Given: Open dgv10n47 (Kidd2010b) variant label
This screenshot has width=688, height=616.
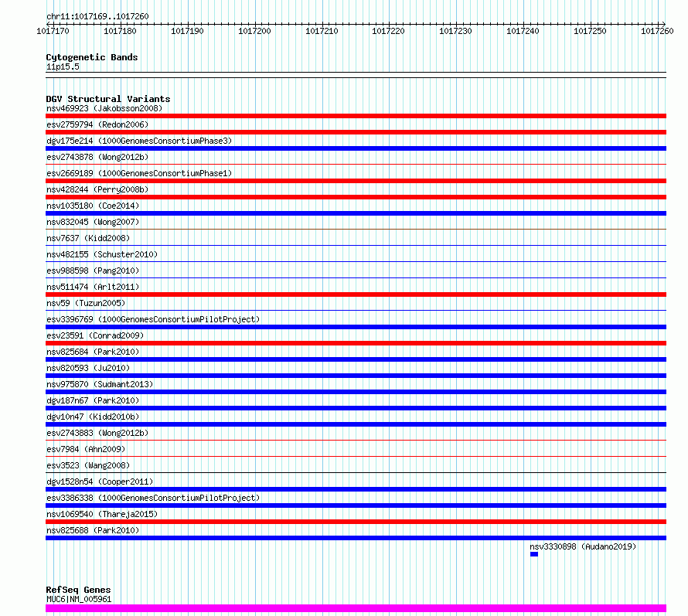Looking at the screenshot, I should coord(93,417).
